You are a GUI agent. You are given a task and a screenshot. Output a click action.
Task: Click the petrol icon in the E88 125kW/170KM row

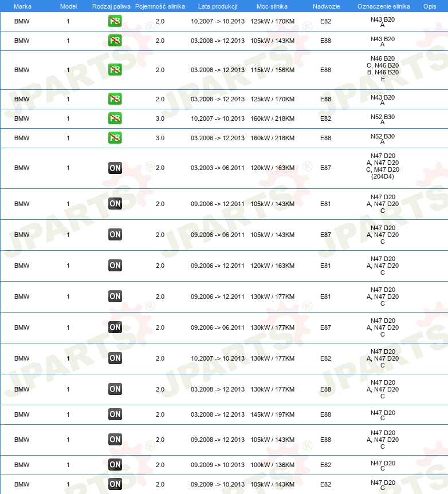(x=115, y=99)
